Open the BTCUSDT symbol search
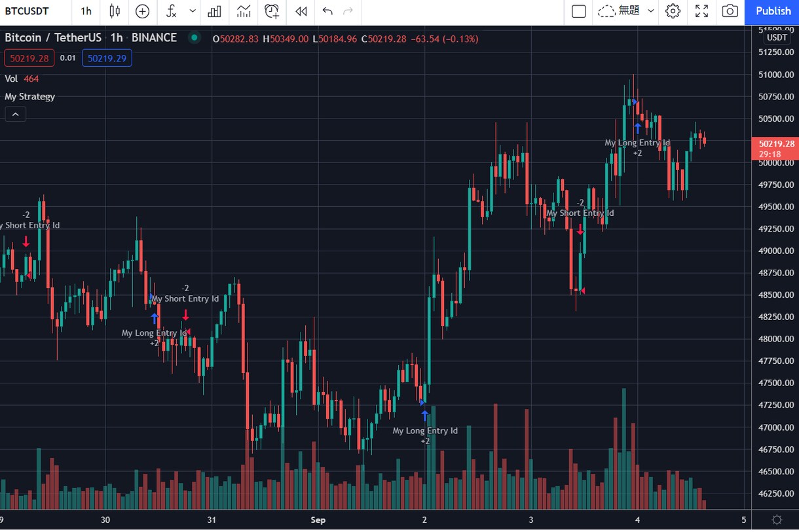The height and width of the screenshot is (532, 799). [27, 11]
